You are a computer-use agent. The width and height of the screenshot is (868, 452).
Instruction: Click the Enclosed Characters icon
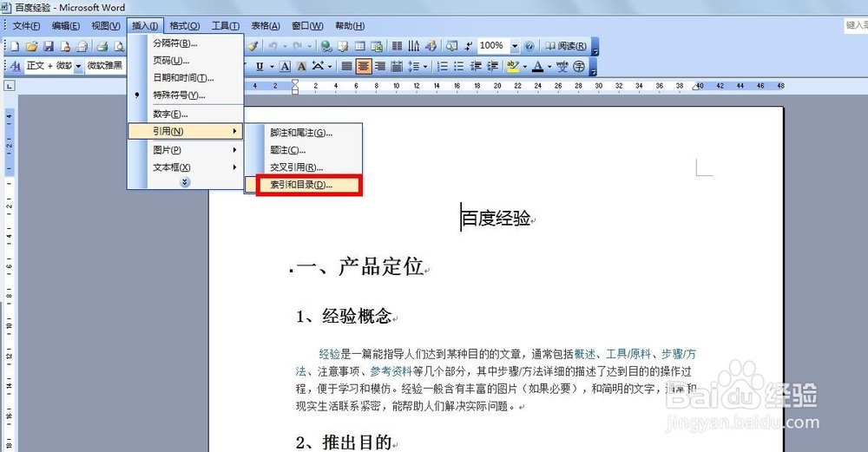(579, 67)
